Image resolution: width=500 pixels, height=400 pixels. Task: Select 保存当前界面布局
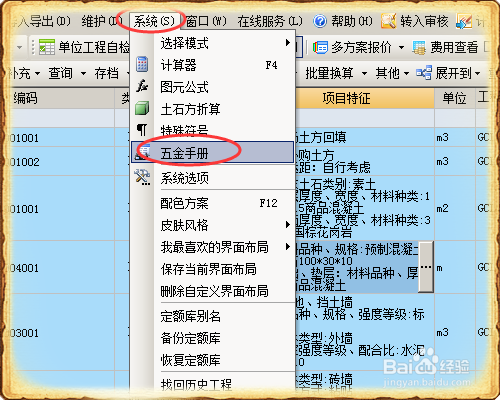[213, 269]
